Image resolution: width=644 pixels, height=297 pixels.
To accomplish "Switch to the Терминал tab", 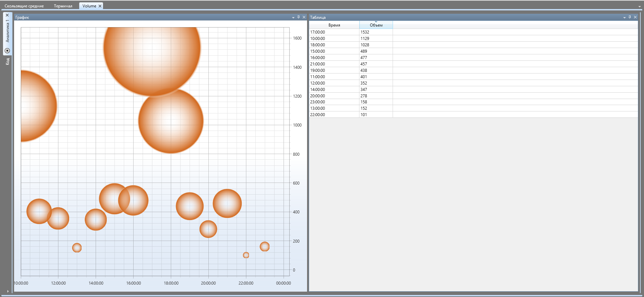I will 63,6.
